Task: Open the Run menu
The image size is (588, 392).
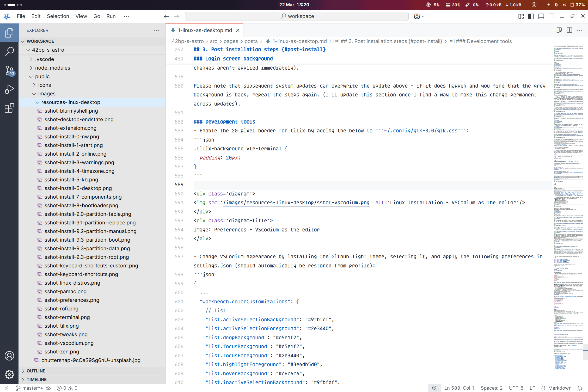Action: [111, 16]
